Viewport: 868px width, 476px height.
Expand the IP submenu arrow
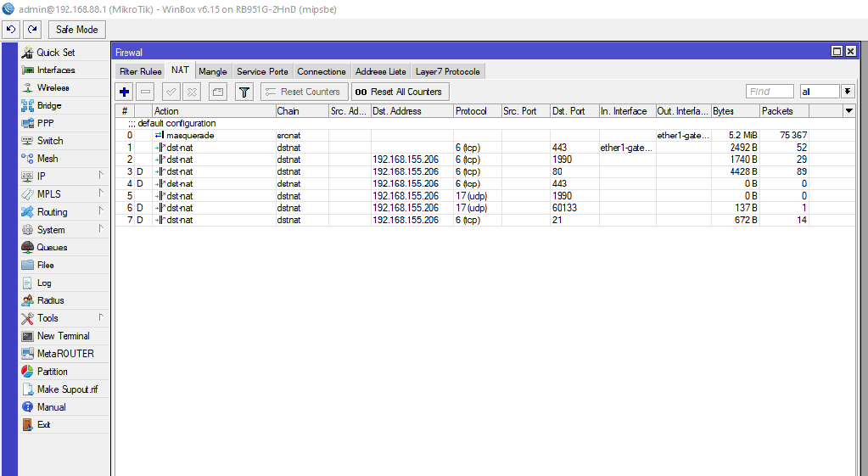101,176
